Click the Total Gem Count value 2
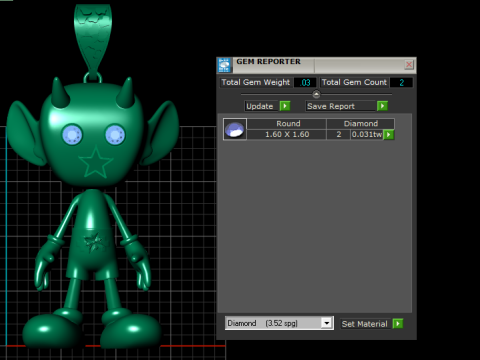 coord(401,82)
